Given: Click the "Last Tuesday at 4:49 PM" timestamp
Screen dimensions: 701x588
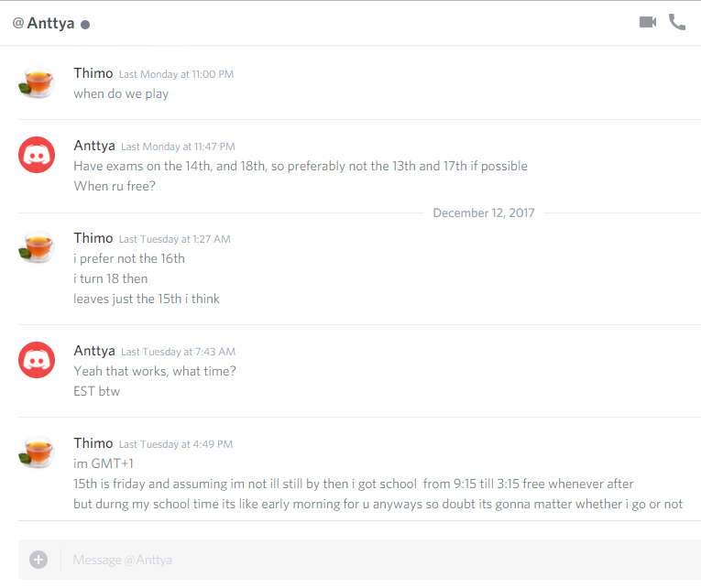Looking at the screenshot, I should coord(176,444).
